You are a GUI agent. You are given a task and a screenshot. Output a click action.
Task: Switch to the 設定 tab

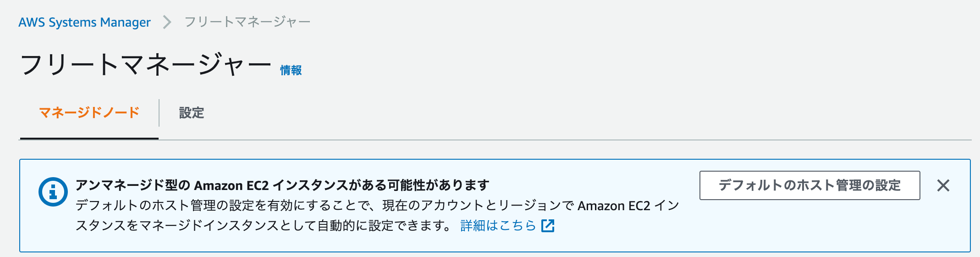click(x=192, y=113)
